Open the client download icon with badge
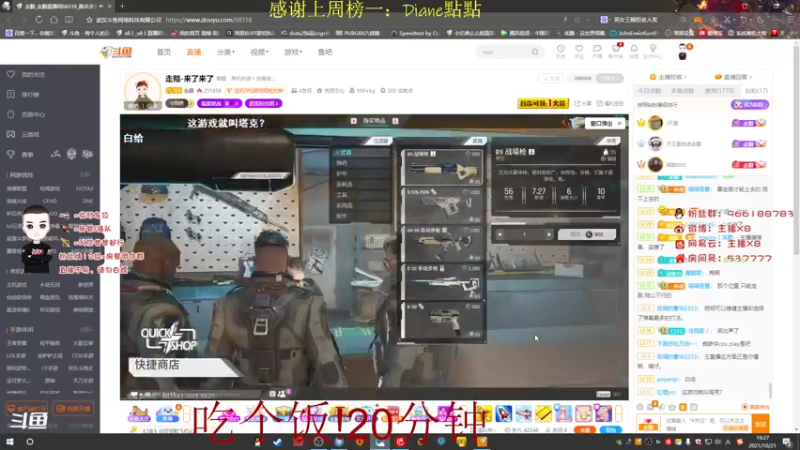Viewport: 800px width, 450px height. [x=616, y=51]
